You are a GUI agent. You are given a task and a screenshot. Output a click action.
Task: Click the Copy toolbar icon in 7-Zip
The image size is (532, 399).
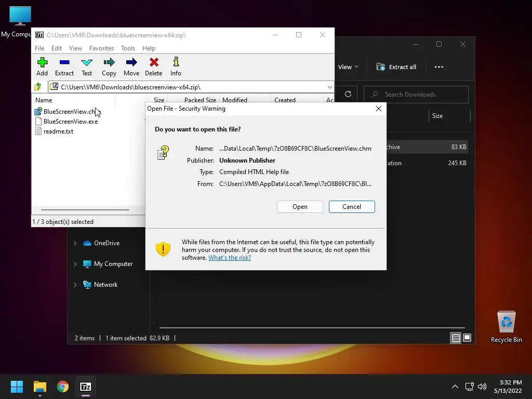[x=109, y=66]
